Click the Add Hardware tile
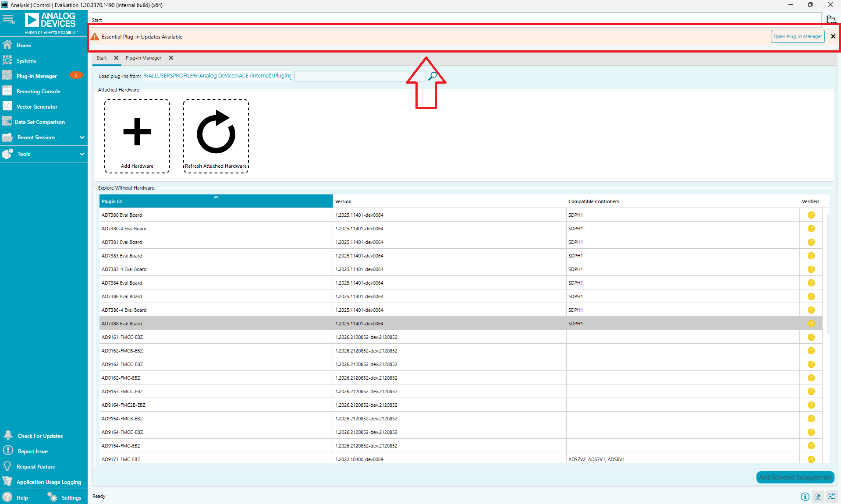 pyautogui.click(x=137, y=136)
